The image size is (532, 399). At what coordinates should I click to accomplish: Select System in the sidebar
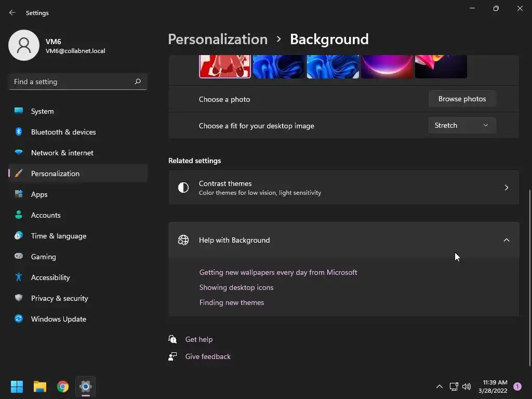click(42, 111)
